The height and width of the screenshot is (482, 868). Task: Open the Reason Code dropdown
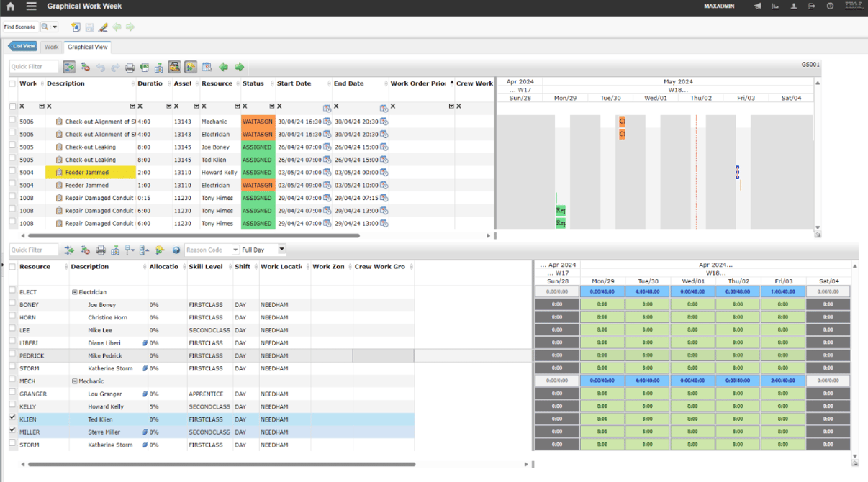tap(235, 250)
